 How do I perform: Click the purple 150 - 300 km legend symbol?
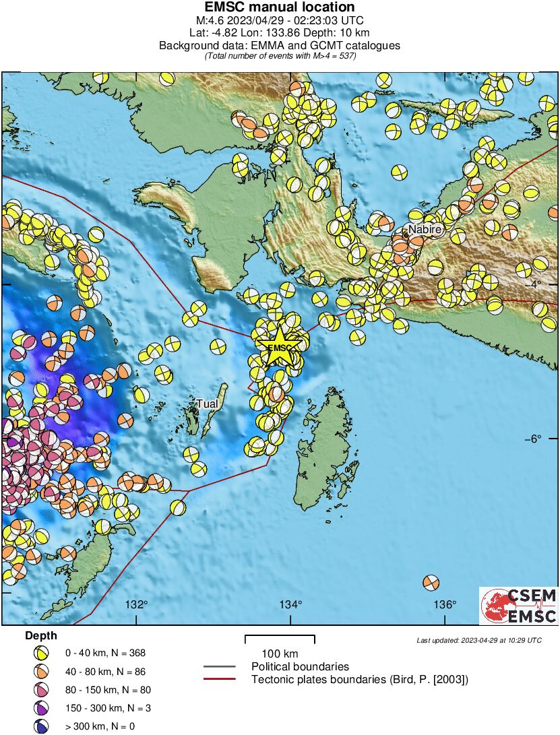(x=42, y=708)
